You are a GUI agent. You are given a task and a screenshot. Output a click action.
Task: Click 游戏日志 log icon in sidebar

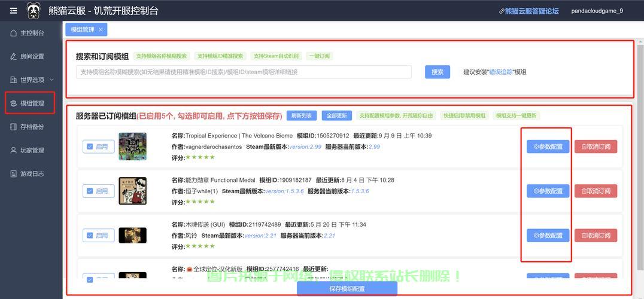coord(14,173)
